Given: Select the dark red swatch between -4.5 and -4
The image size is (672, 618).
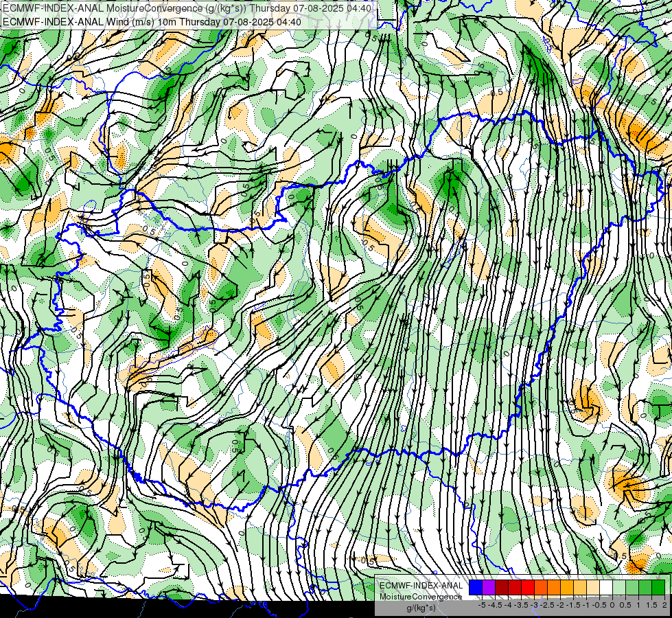Looking at the screenshot, I should (x=502, y=588).
